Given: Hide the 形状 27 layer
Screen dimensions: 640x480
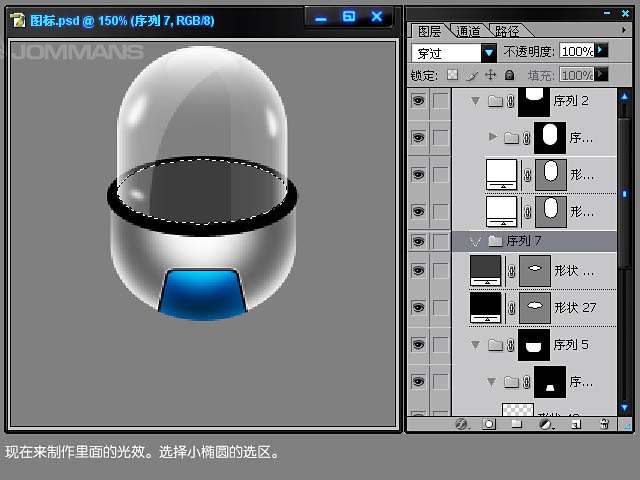Looking at the screenshot, I should tap(418, 307).
